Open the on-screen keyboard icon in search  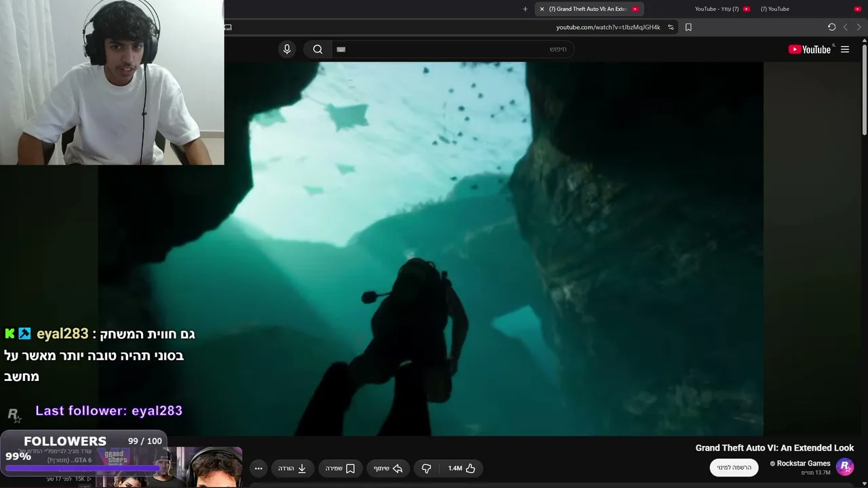point(341,49)
